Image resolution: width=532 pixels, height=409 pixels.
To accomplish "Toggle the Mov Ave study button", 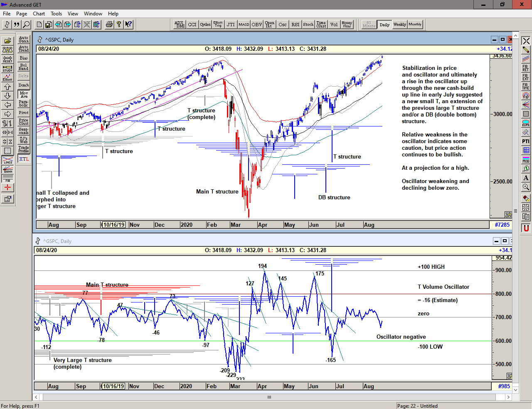I will click(24, 95).
